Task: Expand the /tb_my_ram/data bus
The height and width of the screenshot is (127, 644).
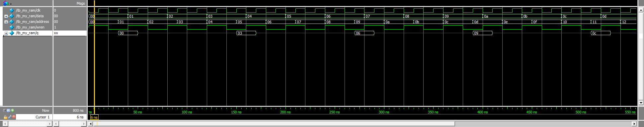Action: click(6, 16)
